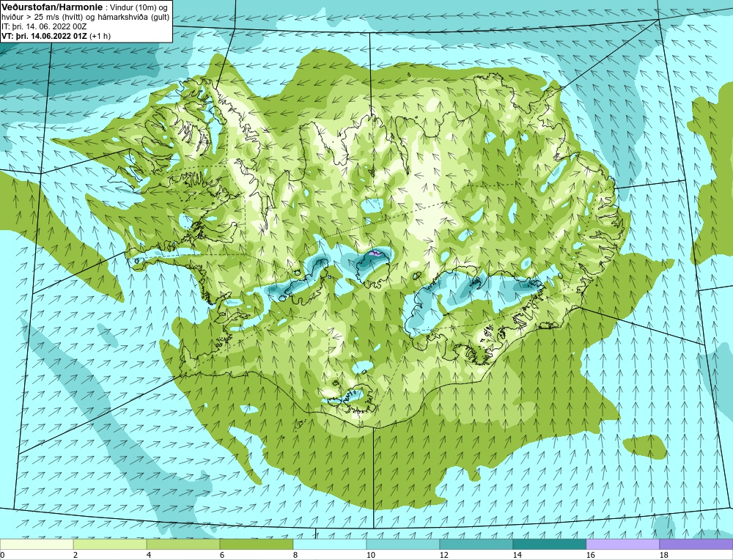Screen dimensions: 733x560
Task: Click the 6–8 m/s olive green legend swatch
Action: (256, 544)
